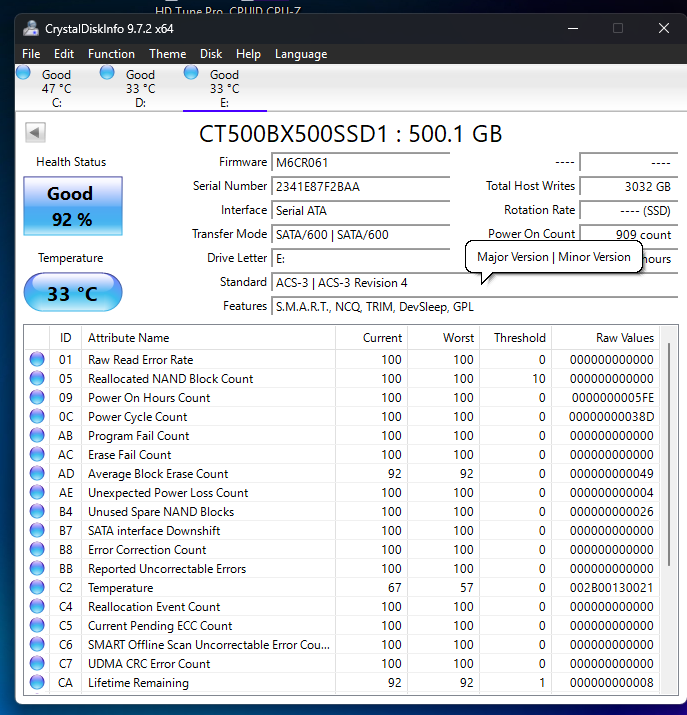Click the status icon for Erase Fail Count
The width and height of the screenshot is (687, 715).
(x=37, y=455)
